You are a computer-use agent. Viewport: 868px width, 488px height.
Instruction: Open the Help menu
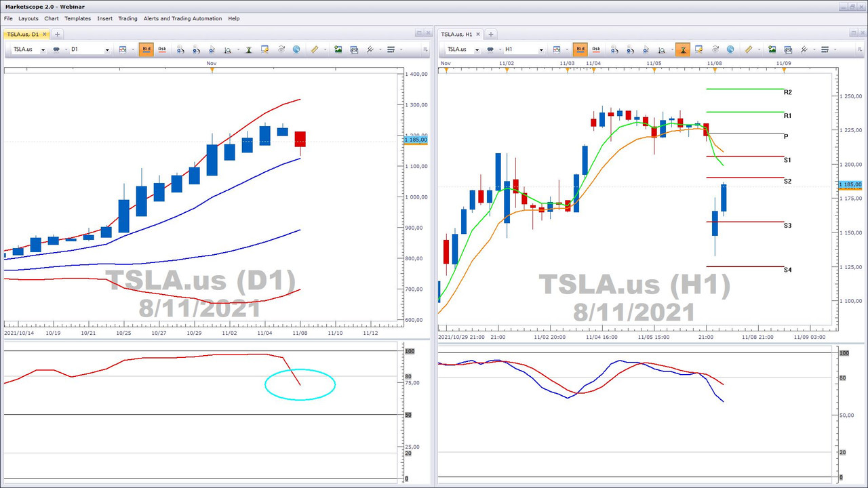(234, 18)
